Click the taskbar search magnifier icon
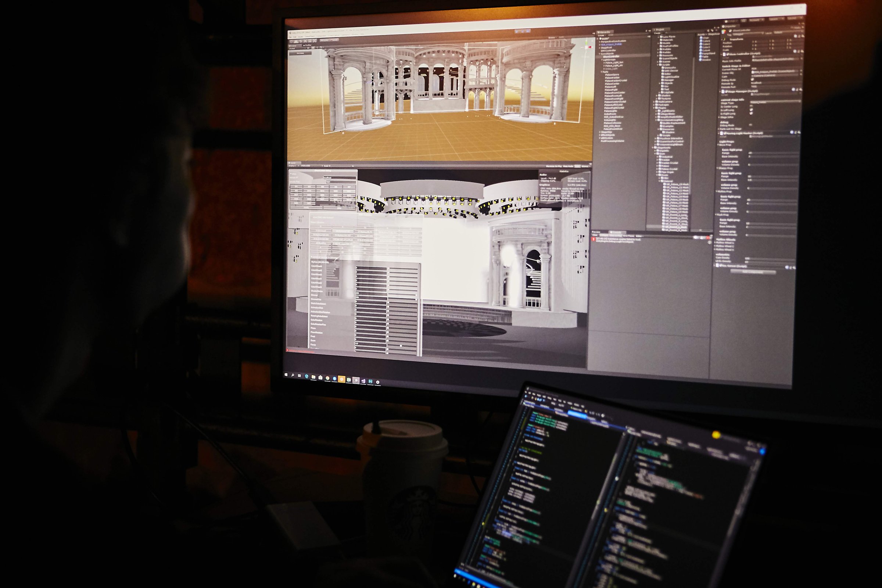Image resolution: width=882 pixels, height=588 pixels. [293, 375]
